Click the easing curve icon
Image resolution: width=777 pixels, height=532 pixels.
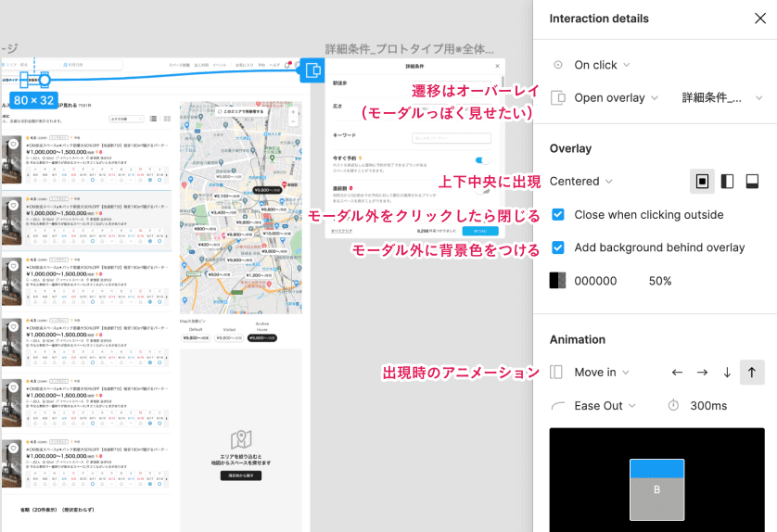(x=557, y=406)
